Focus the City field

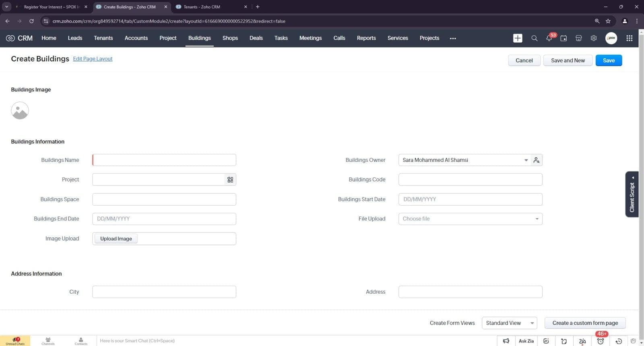point(164,292)
